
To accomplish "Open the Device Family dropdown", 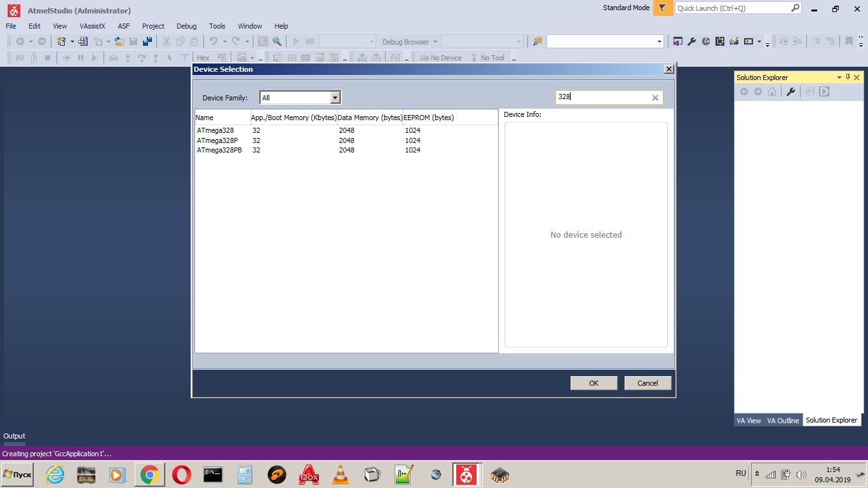I will click(336, 97).
